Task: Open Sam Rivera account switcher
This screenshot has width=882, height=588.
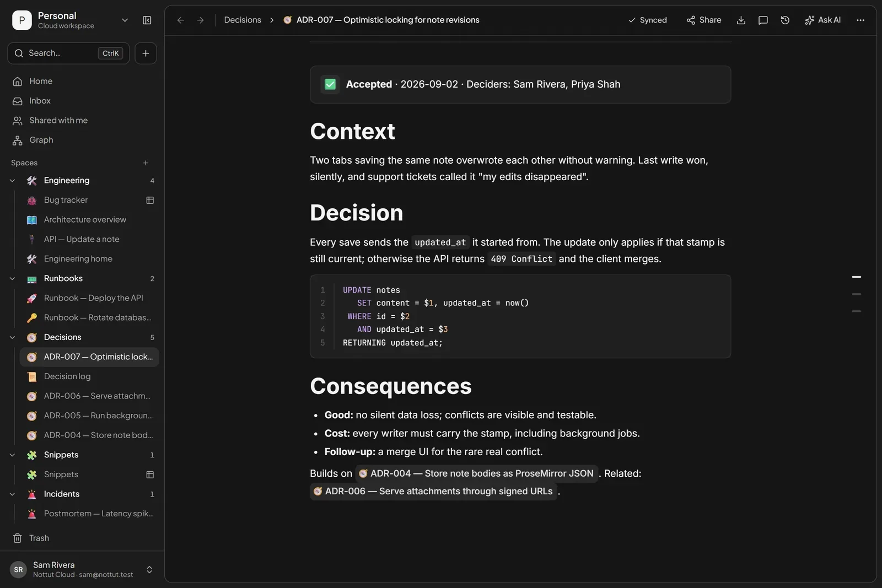Action: coord(82,570)
